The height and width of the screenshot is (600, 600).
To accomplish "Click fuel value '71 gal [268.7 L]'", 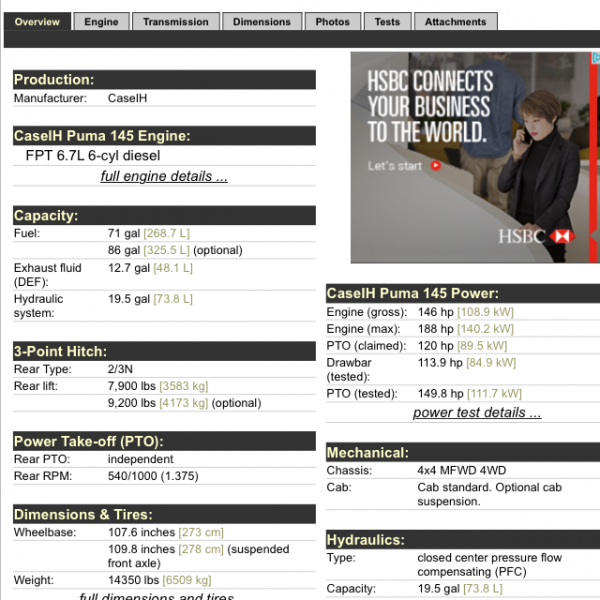I will tap(149, 233).
